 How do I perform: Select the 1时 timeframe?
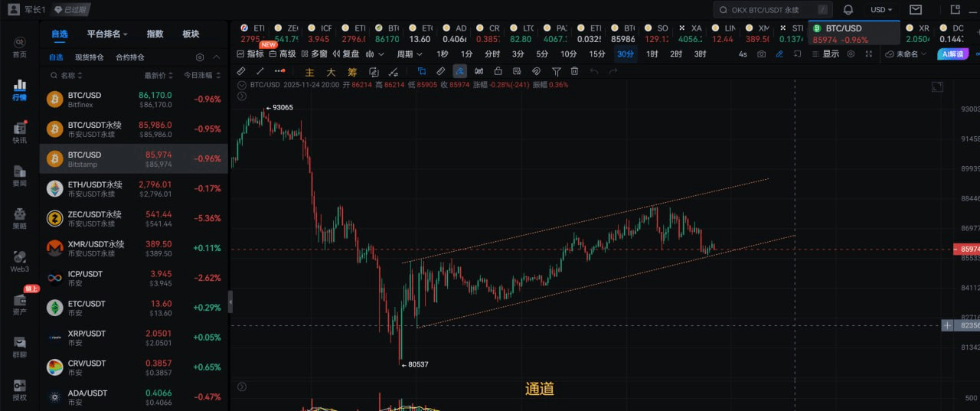(652, 54)
